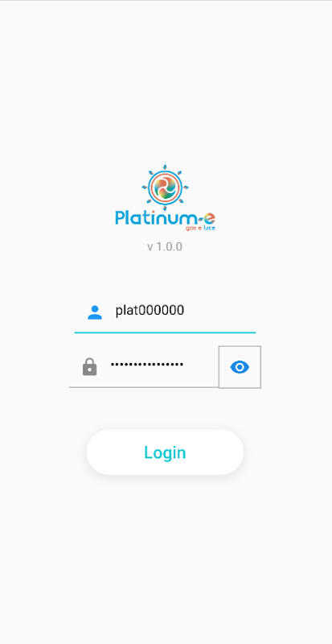The width and height of the screenshot is (332, 644).
Task: Click the gray underline below the password field
Action: pos(144,387)
